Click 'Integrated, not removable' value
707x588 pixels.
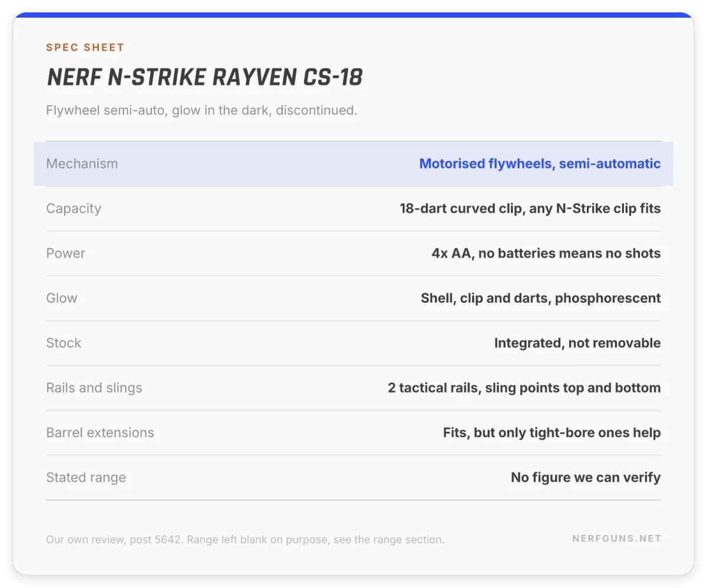(577, 343)
